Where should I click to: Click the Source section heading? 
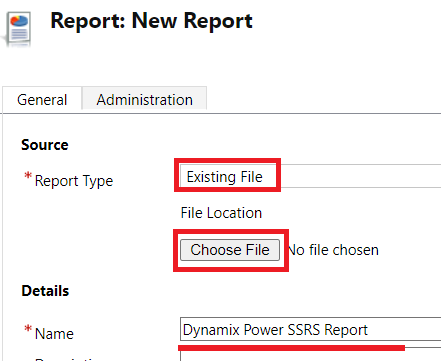45,145
